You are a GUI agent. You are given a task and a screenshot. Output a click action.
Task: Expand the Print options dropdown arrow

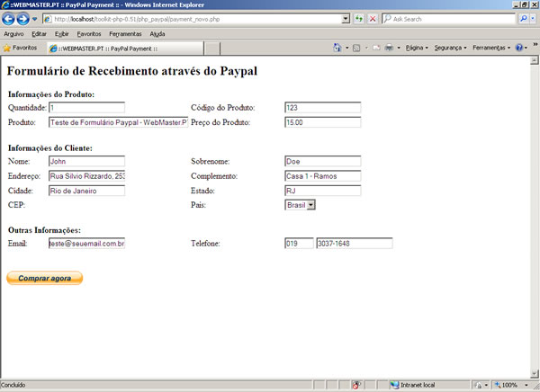(399, 48)
